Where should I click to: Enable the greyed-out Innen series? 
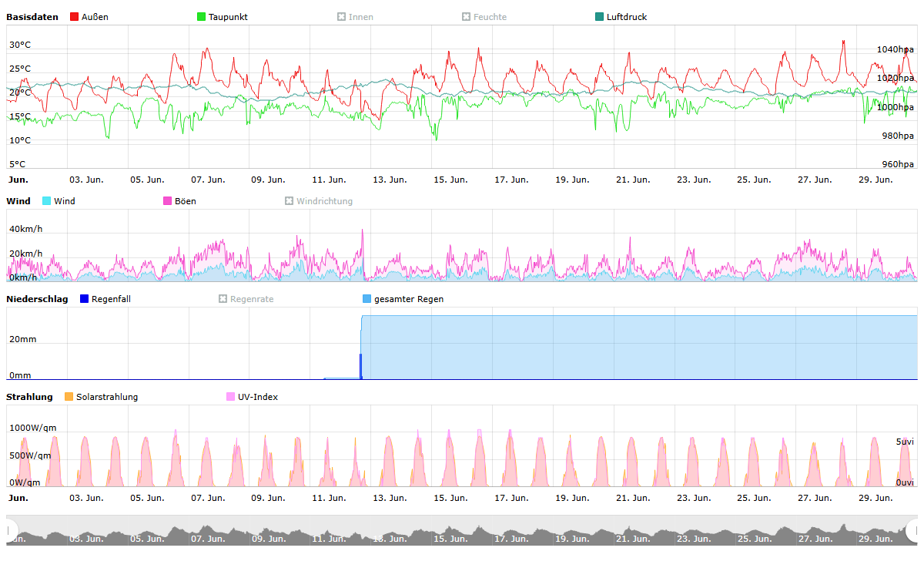coord(342,17)
